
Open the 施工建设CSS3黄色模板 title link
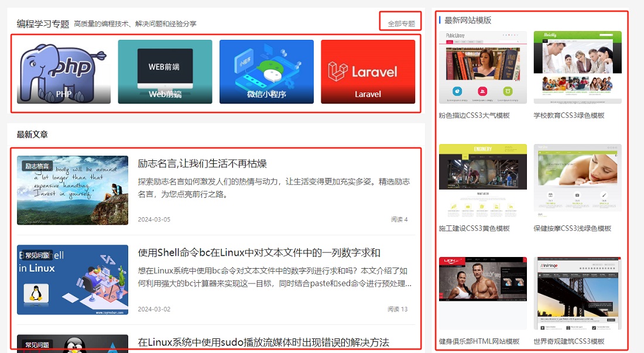click(x=474, y=228)
